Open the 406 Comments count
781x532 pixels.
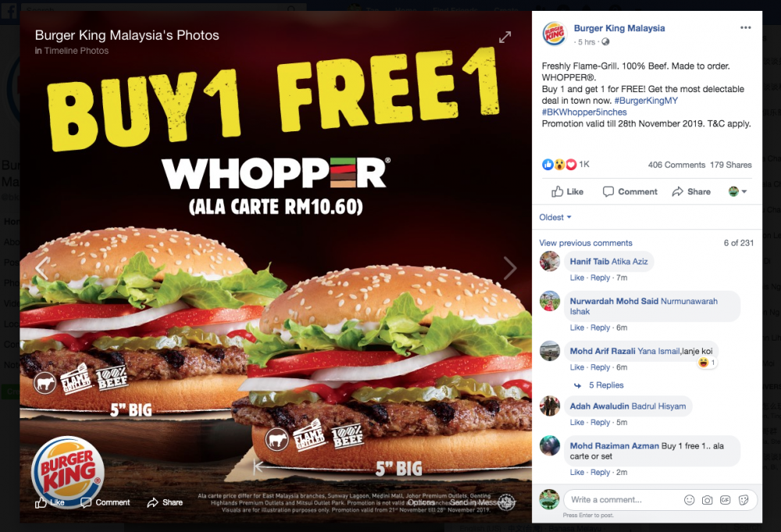pos(676,165)
